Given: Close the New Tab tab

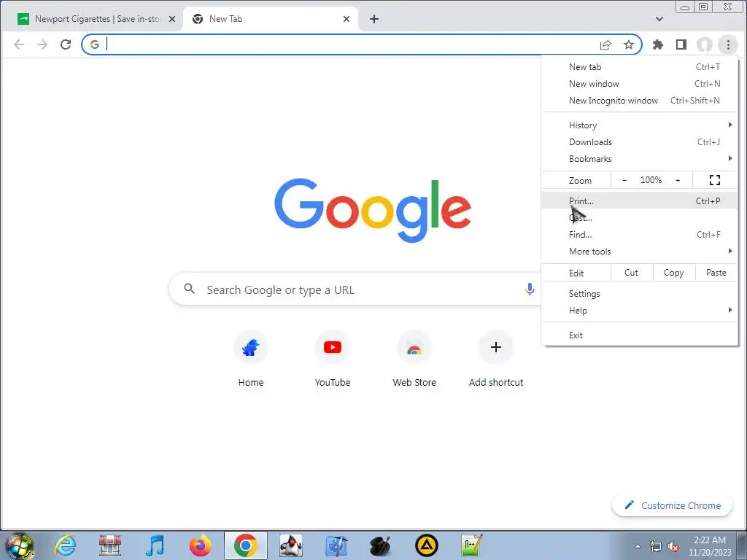Looking at the screenshot, I should 347,19.
